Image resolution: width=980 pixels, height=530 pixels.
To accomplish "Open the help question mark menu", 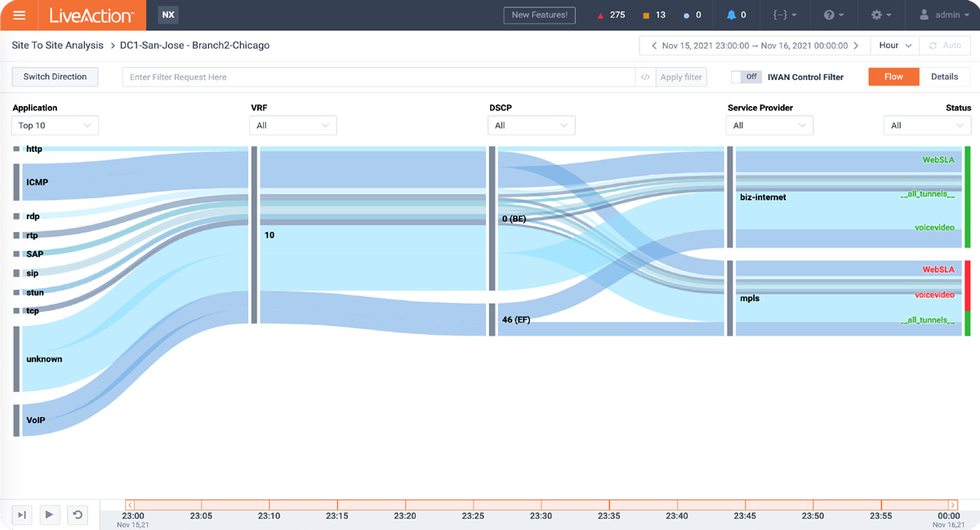I will (833, 16).
